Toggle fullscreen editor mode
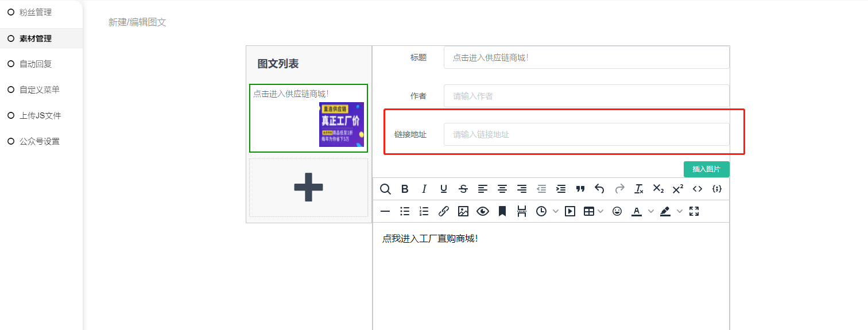868x330 pixels. 694,211
